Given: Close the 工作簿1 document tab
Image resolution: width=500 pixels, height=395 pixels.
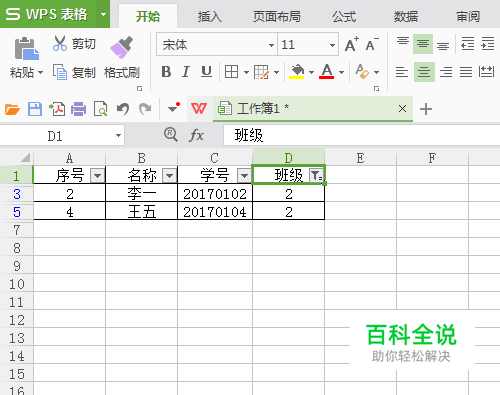Looking at the screenshot, I should coord(402,109).
